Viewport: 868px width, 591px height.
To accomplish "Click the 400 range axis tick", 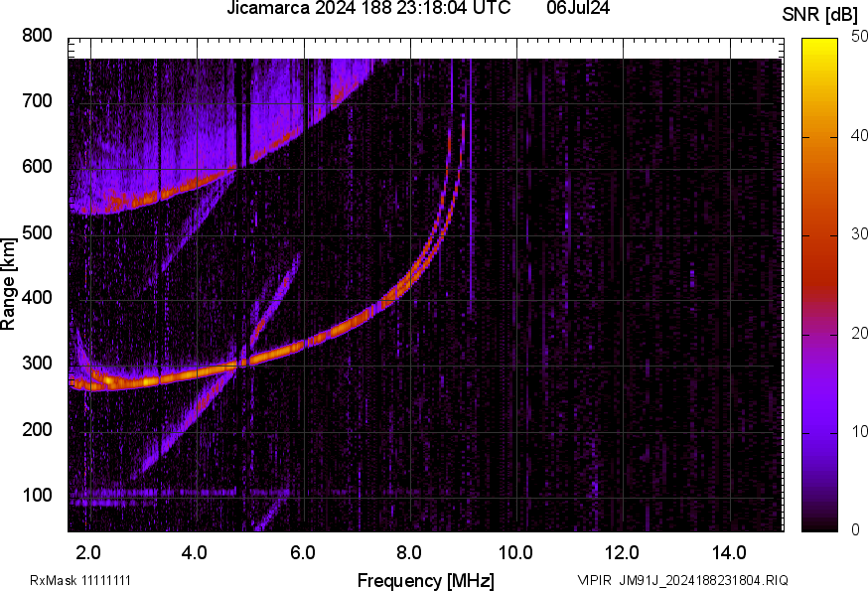I will coord(37,298).
